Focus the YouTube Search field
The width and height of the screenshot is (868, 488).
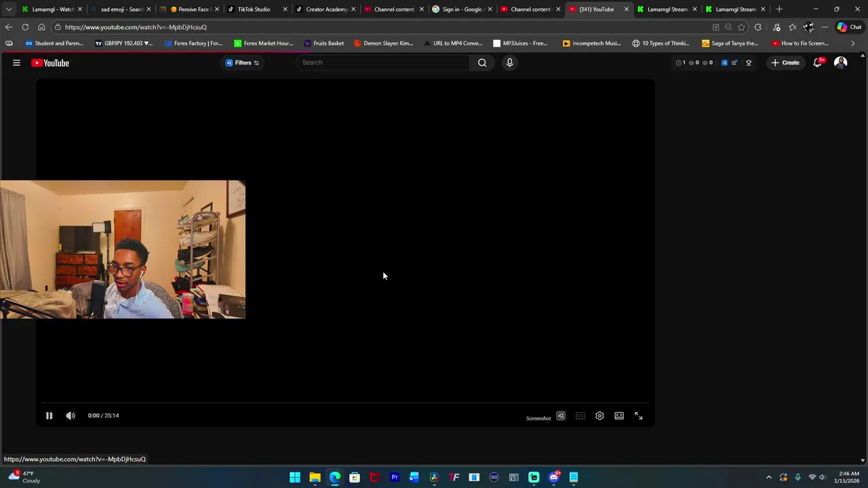click(383, 62)
